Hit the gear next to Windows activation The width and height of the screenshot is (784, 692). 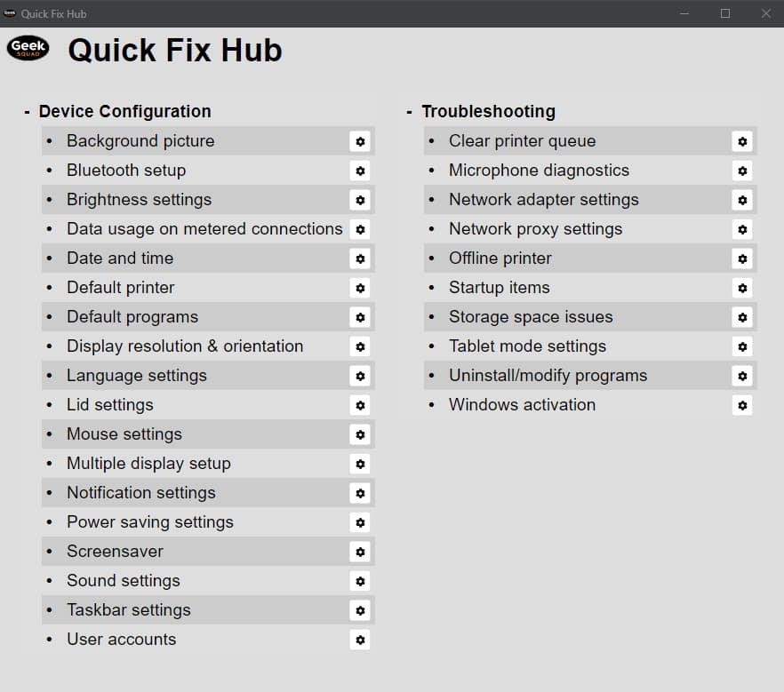pyautogui.click(x=742, y=405)
